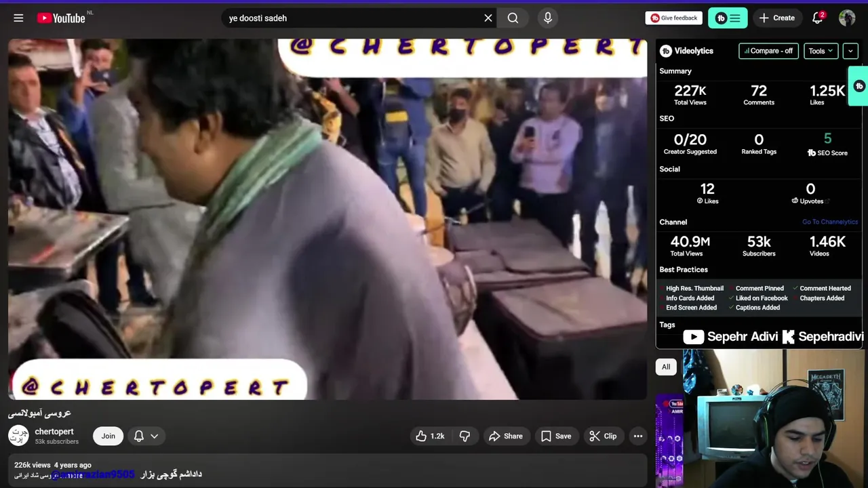Go to the YouTube home logo
Image resolution: width=868 pixels, height=488 pixels.
click(x=61, y=18)
